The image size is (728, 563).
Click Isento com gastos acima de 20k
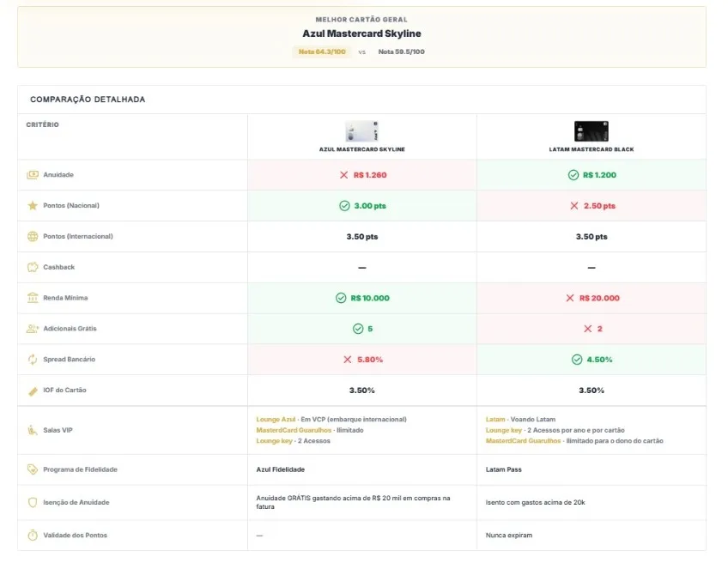point(536,502)
